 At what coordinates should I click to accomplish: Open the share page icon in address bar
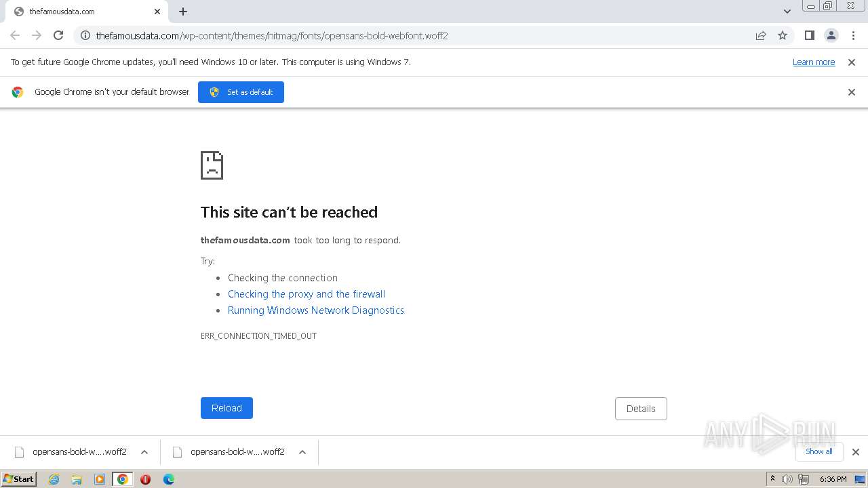click(761, 35)
